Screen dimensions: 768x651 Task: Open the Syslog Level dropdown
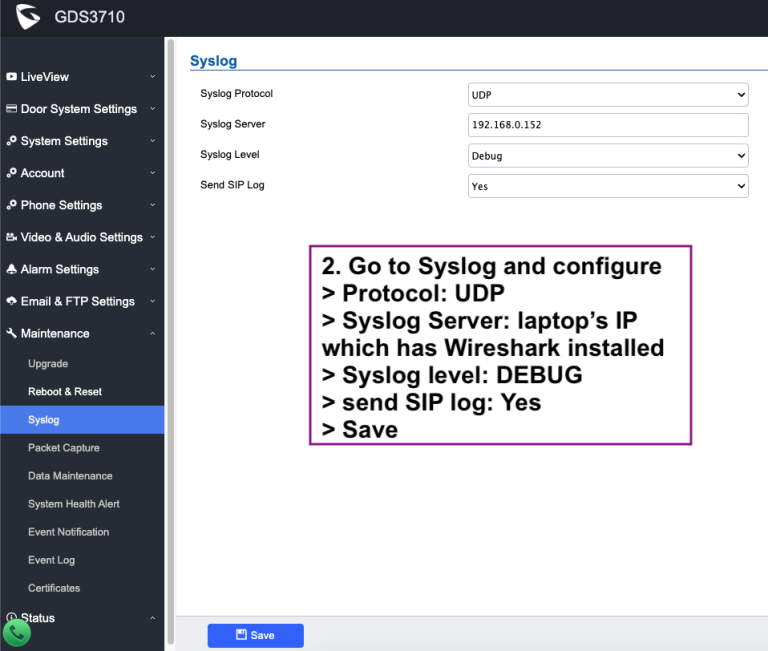coord(608,156)
